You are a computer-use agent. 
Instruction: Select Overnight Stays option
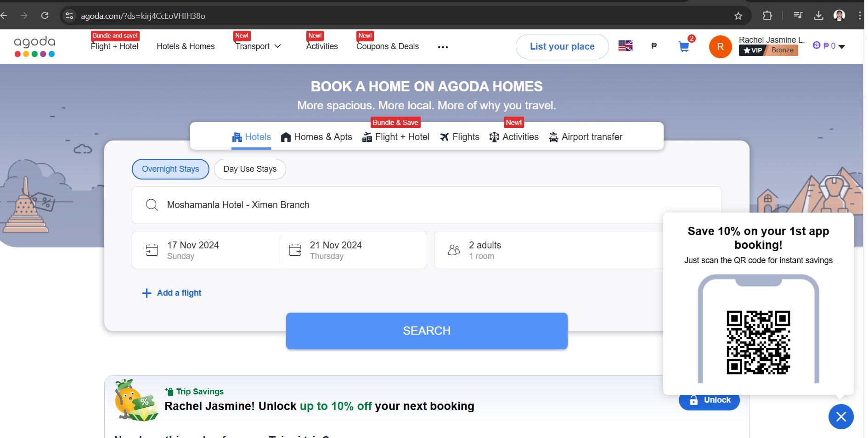point(170,169)
